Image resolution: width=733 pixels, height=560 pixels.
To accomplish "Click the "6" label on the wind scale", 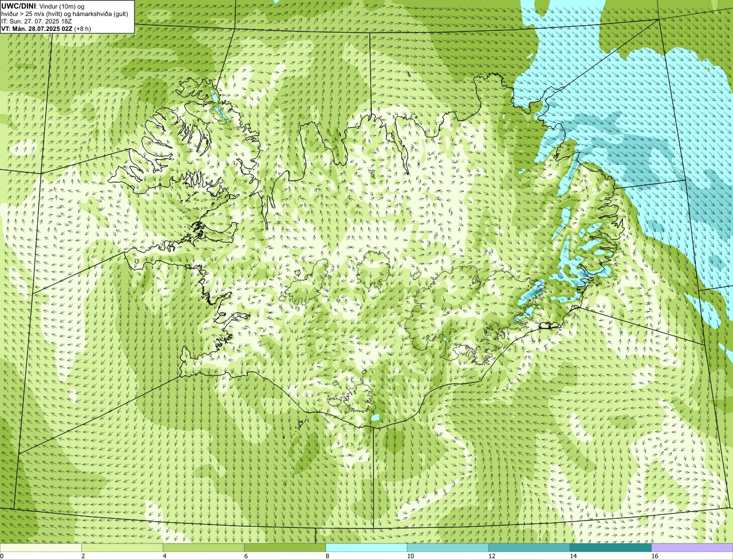I will pyautogui.click(x=246, y=556).
